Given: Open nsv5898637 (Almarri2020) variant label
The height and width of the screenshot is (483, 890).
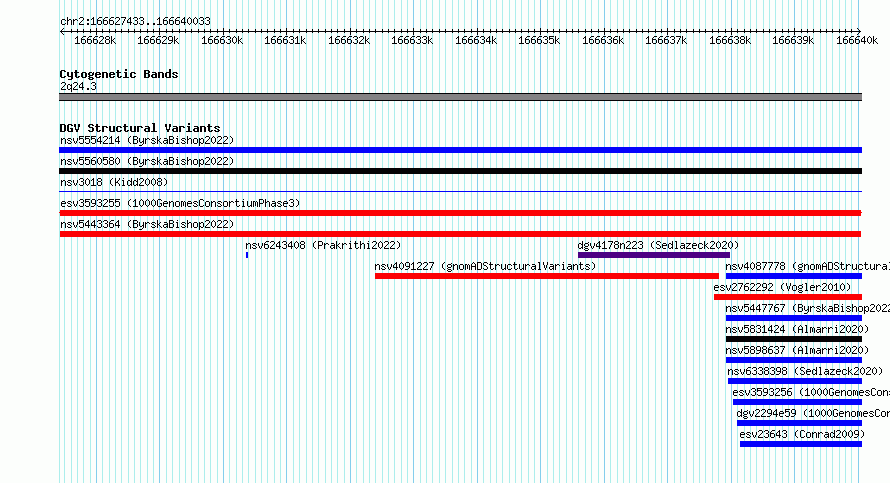Looking at the screenshot, I should 797,350.
